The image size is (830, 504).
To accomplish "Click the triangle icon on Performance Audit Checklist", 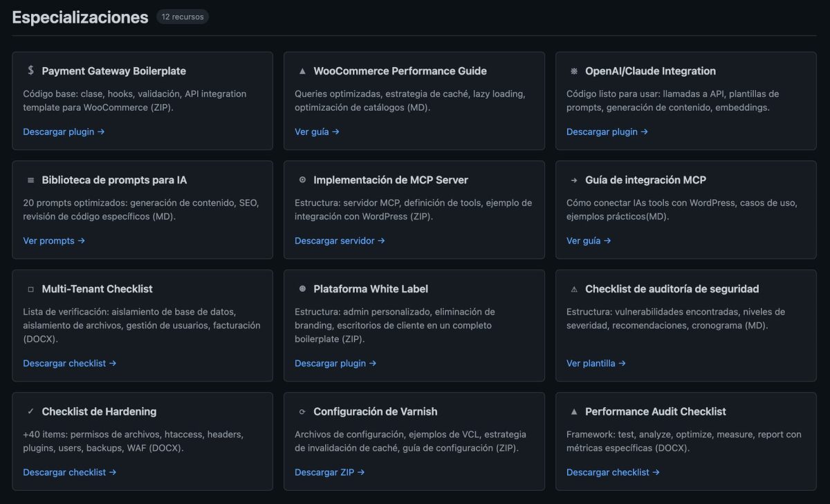I will coord(573,411).
